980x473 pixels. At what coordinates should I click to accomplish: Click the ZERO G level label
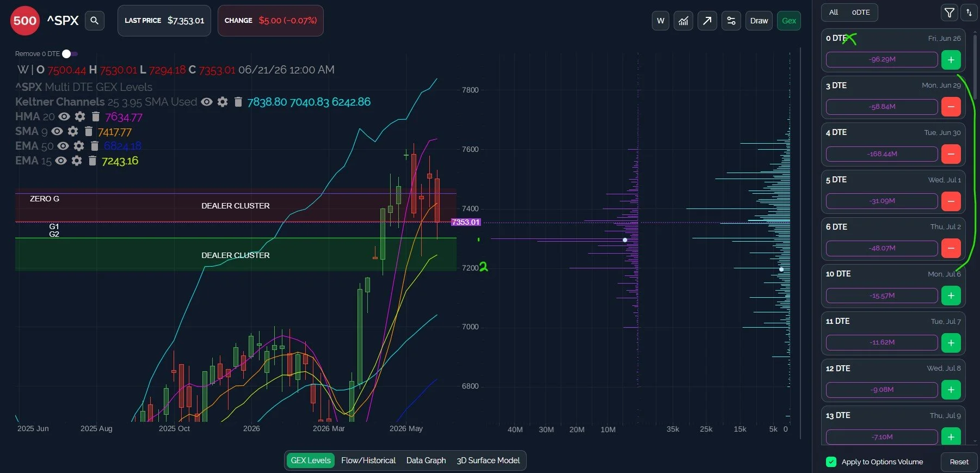(x=45, y=199)
